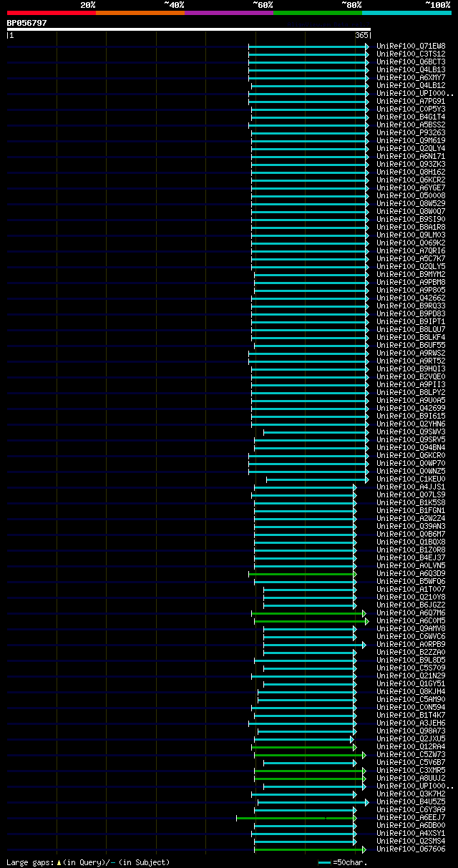Click the query name BP056797

pos(27,23)
